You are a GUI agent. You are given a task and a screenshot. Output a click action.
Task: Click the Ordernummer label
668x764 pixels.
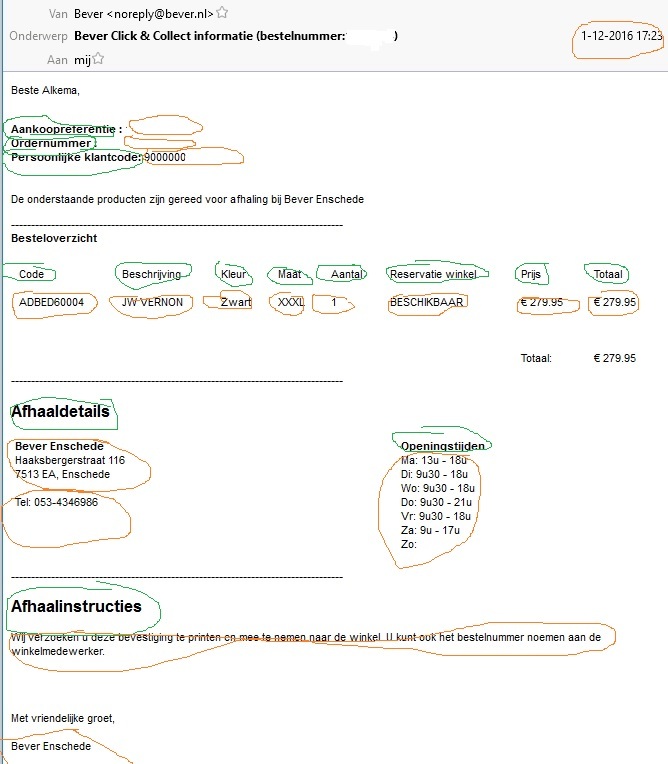pos(51,143)
